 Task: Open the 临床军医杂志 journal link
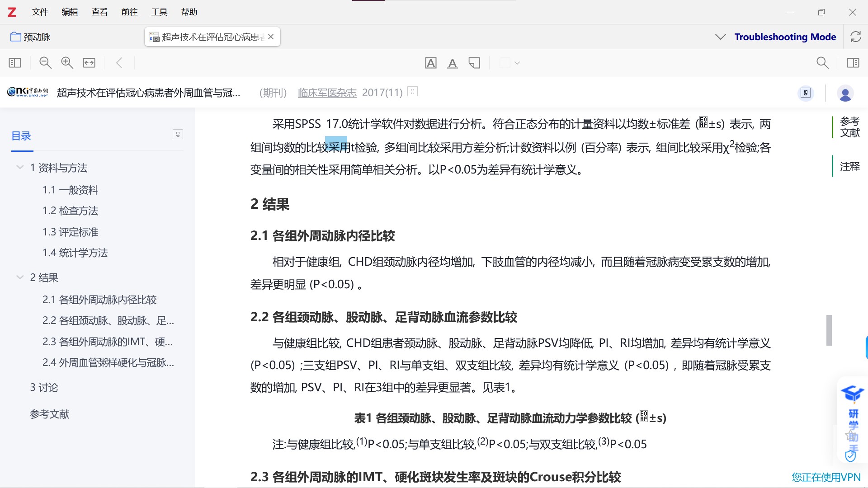327,93
